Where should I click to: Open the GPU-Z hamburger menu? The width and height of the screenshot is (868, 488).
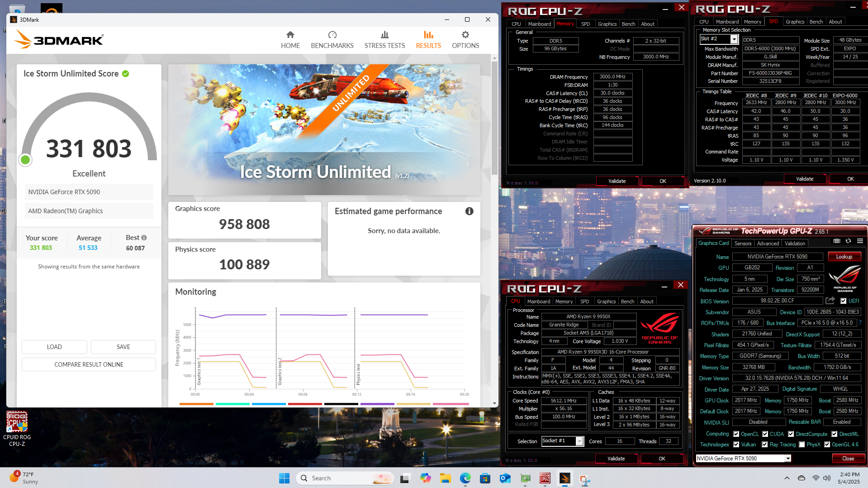coord(860,241)
